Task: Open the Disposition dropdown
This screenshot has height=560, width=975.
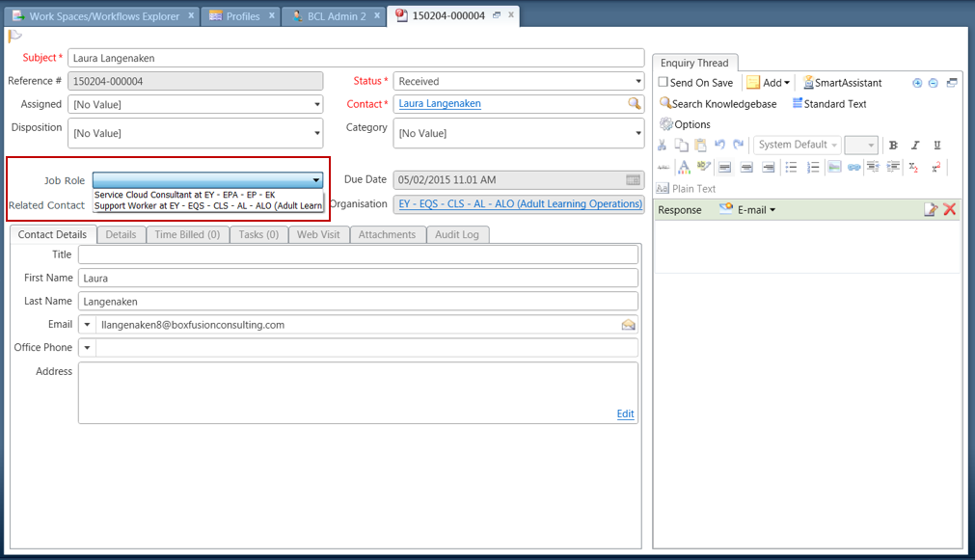Action: pos(317,133)
